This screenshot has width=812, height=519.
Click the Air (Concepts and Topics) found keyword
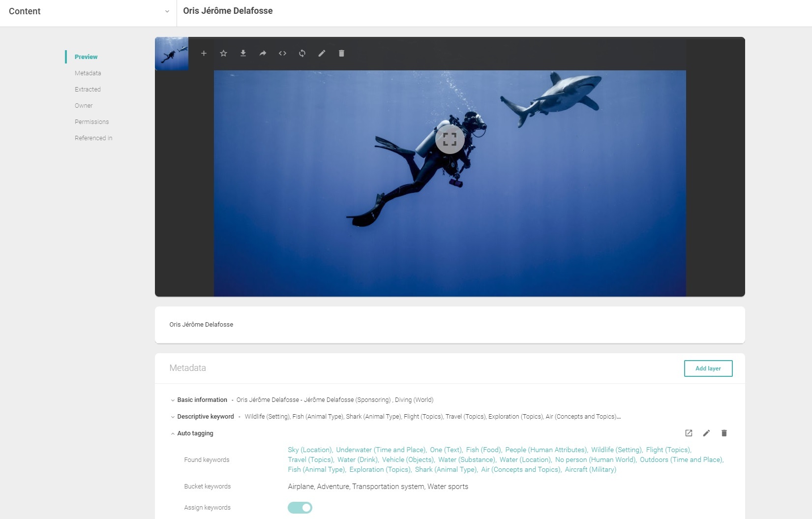point(521,469)
